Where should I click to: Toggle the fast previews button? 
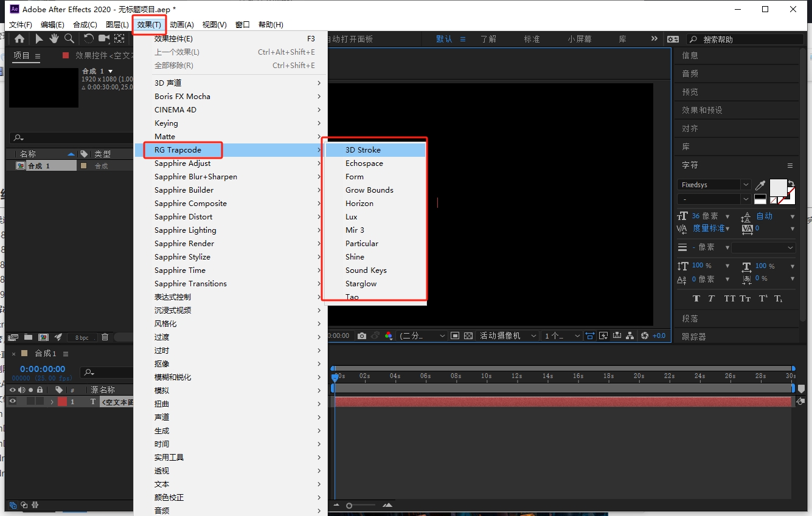[x=603, y=335]
